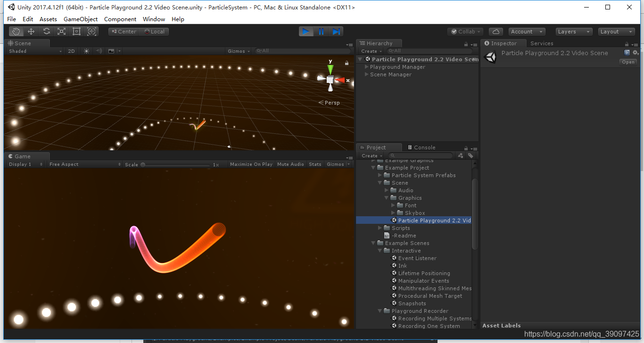The image size is (644, 343).
Task: Open the Window menu
Action: [154, 19]
